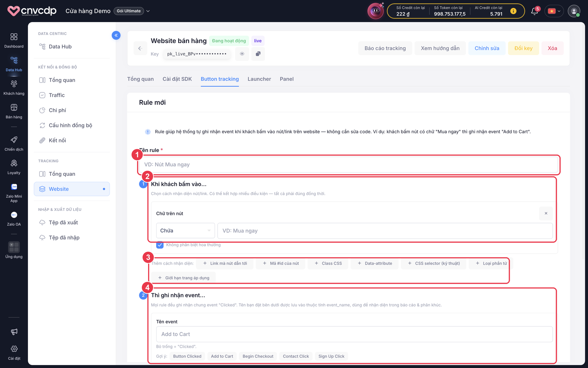The image size is (588, 368).
Task: Open Traffic in the sidebar
Action: (x=57, y=95)
